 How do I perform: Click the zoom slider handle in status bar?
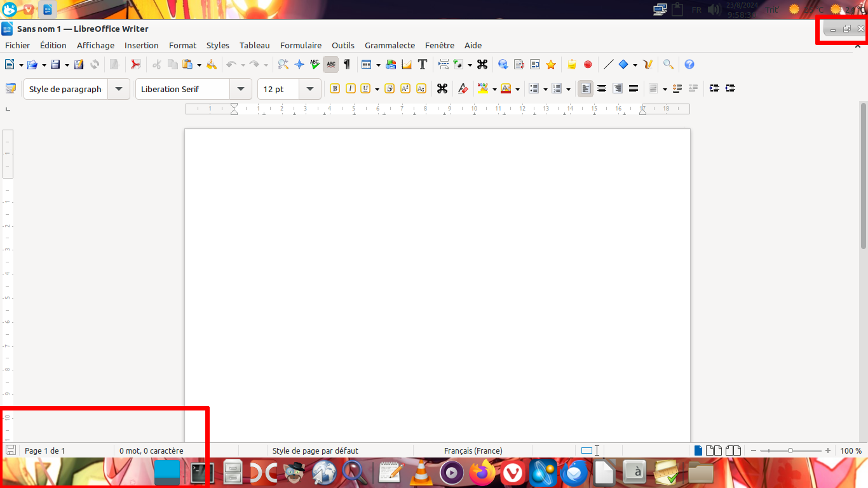click(790, 451)
